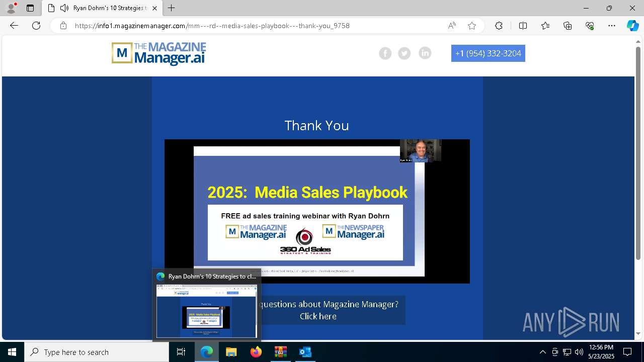The height and width of the screenshot is (362, 644).
Task: Open Settings and more ellipsis menu
Action: [x=612, y=26]
